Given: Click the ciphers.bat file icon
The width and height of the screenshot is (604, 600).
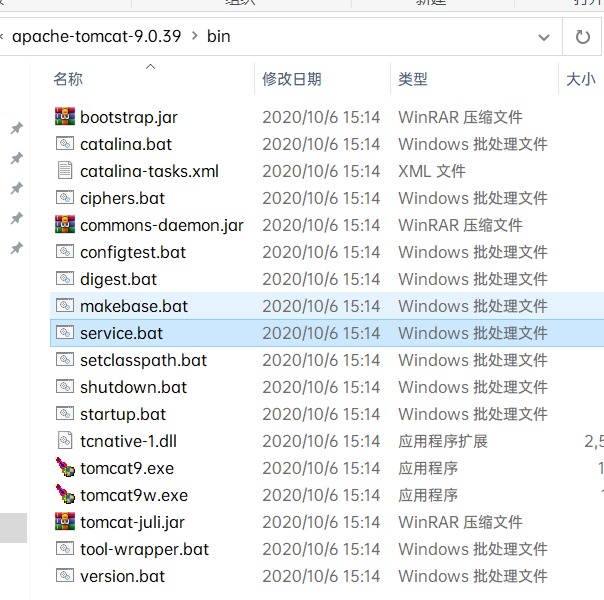Looking at the screenshot, I should [65, 198].
